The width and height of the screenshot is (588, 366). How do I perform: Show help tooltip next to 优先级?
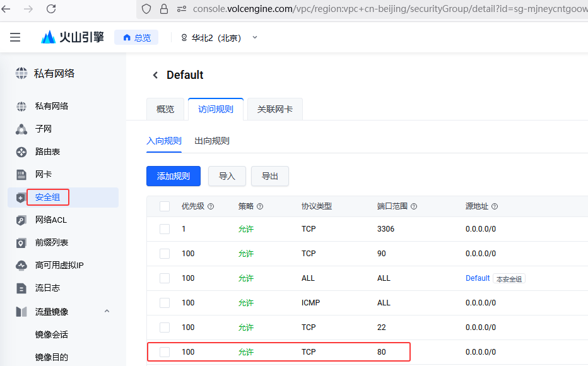click(x=211, y=206)
